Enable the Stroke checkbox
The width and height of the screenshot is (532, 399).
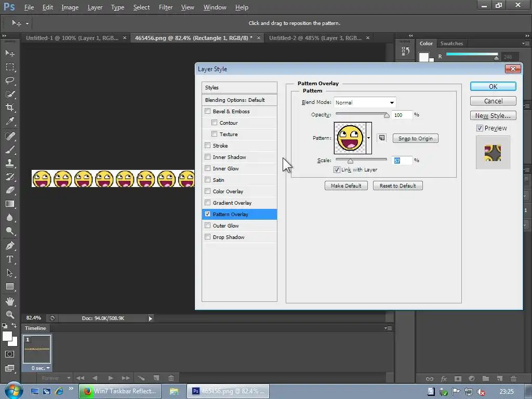point(208,145)
